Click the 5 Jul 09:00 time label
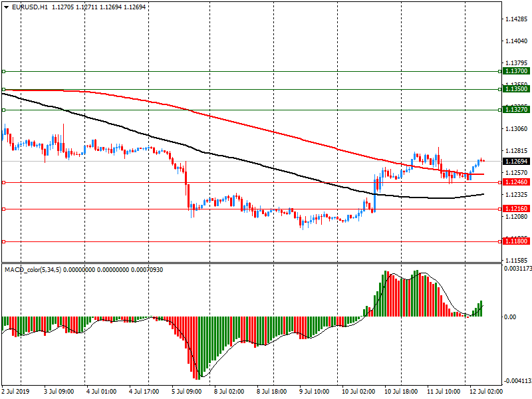This screenshot has width=532, height=399. pos(187,391)
